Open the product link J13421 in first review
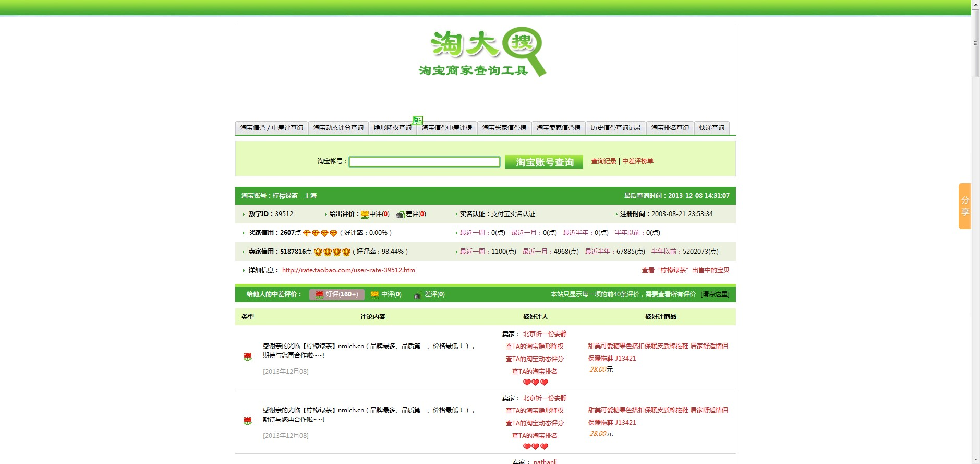 coord(658,352)
